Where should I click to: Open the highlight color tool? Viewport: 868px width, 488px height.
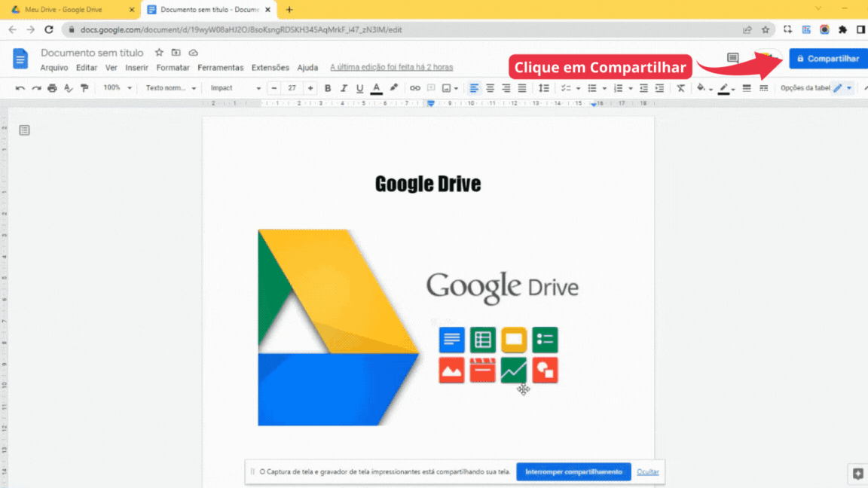click(393, 88)
